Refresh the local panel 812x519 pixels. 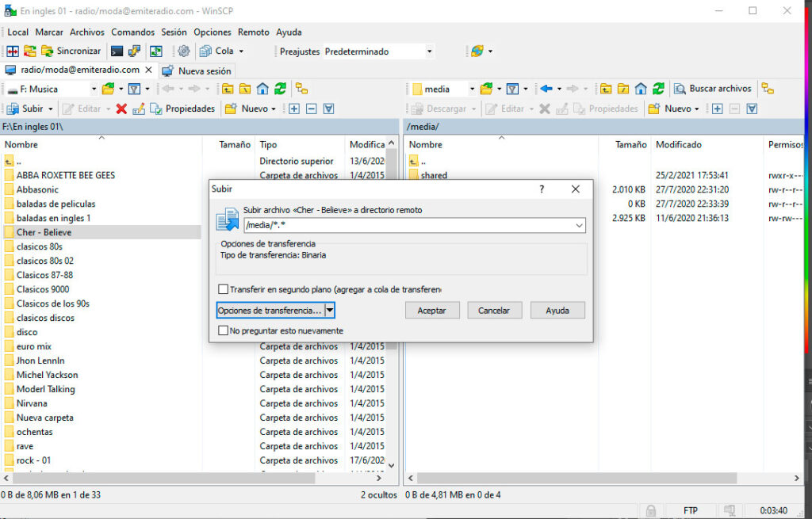(280, 89)
